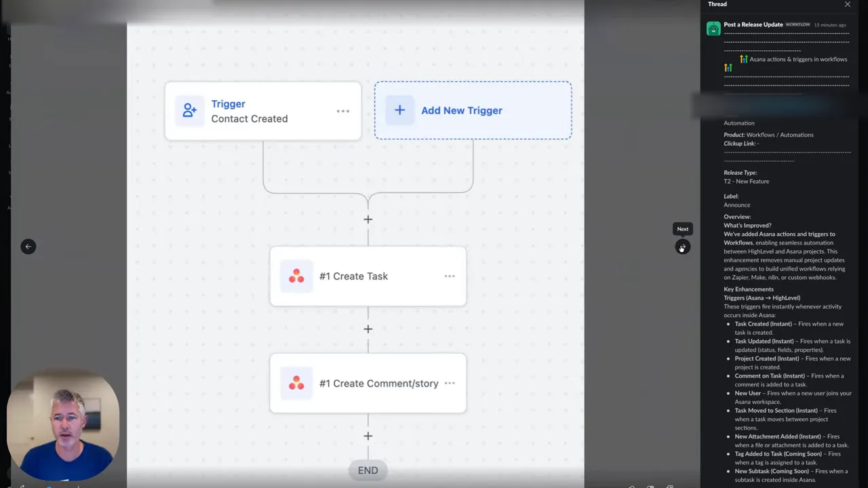Add a step between Create Task and Create Comment/story
Screen dimensions: 868x488
pos(368,329)
